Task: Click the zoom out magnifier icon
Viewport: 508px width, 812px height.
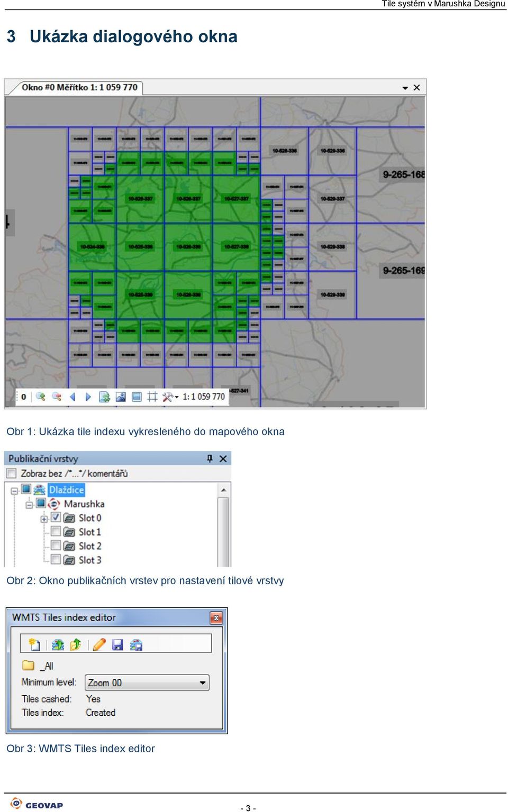Action: [56, 396]
